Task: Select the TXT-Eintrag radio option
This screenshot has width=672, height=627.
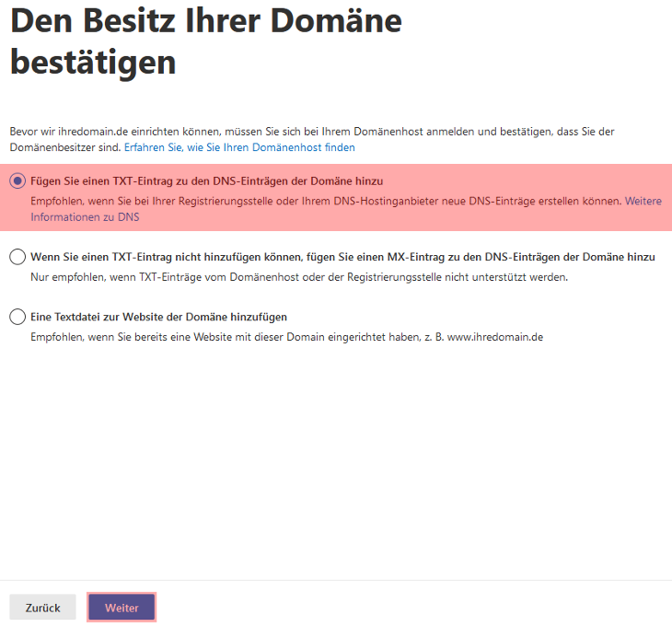Action: 17,181
